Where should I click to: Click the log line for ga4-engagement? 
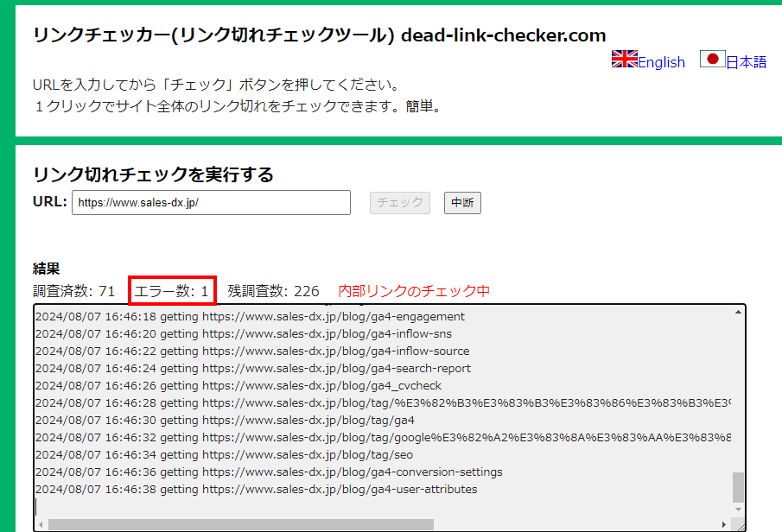point(250,317)
